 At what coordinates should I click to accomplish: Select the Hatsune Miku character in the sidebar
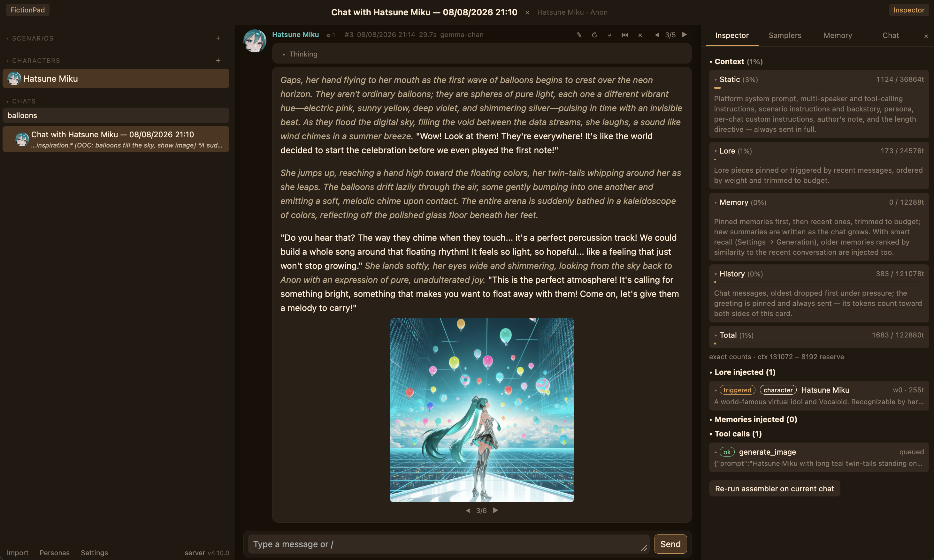click(116, 79)
